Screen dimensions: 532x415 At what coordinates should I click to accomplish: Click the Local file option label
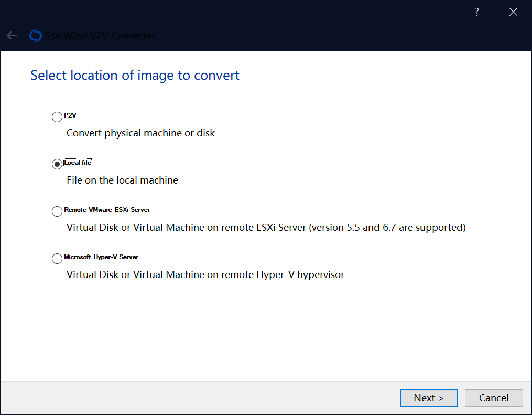pyautogui.click(x=78, y=163)
